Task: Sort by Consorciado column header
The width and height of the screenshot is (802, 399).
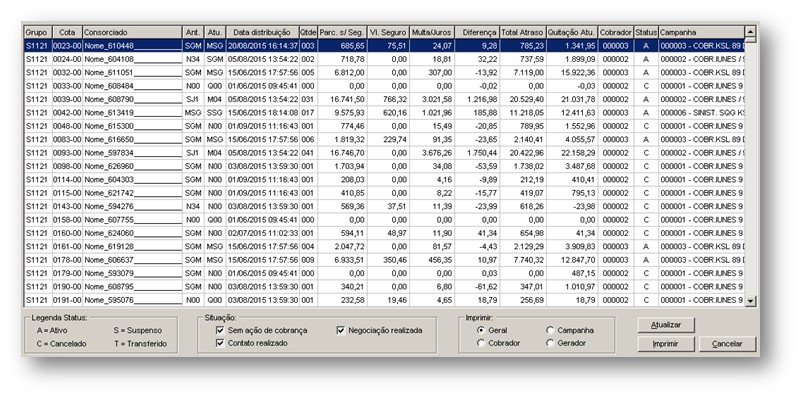Action: pos(132,32)
